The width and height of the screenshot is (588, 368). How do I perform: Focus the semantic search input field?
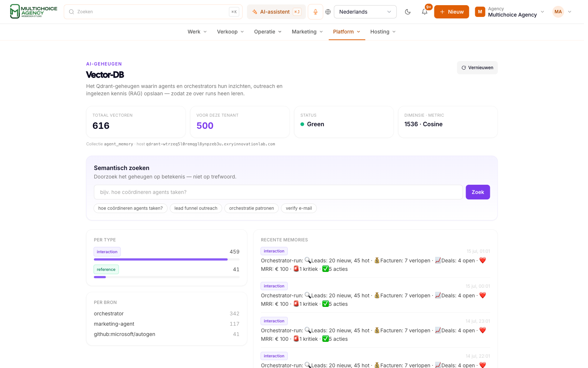[x=278, y=192]
